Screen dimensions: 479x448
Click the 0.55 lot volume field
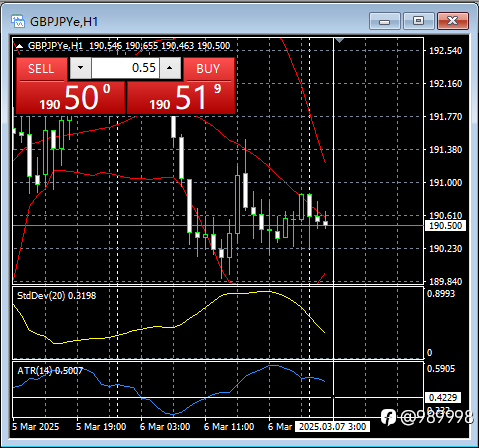click(x=125, y=68)
